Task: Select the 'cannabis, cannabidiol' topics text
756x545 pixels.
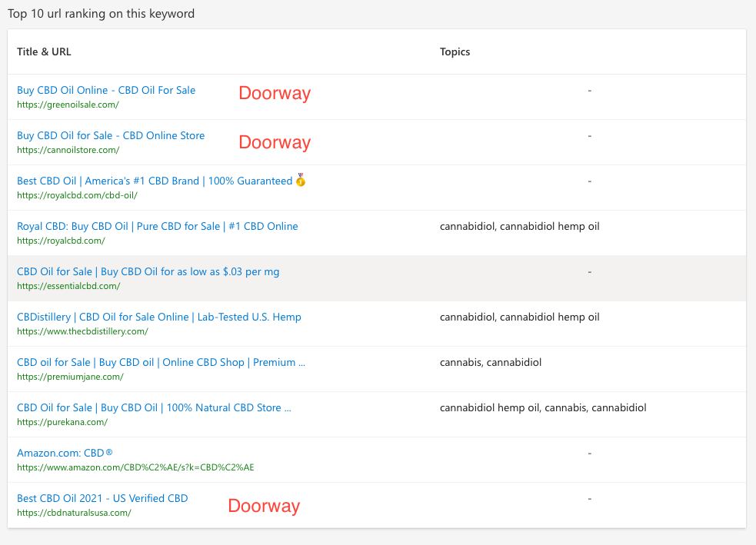Action: point(491,362)
